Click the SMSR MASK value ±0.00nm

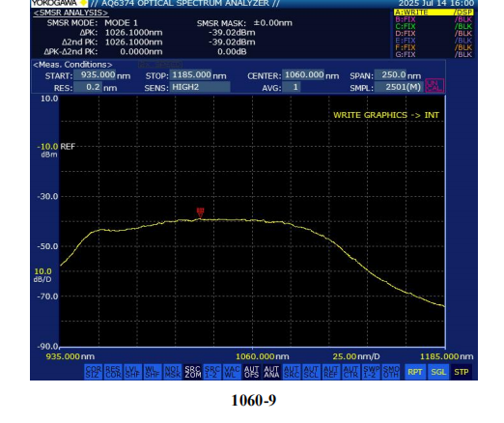tap(273, 23)
